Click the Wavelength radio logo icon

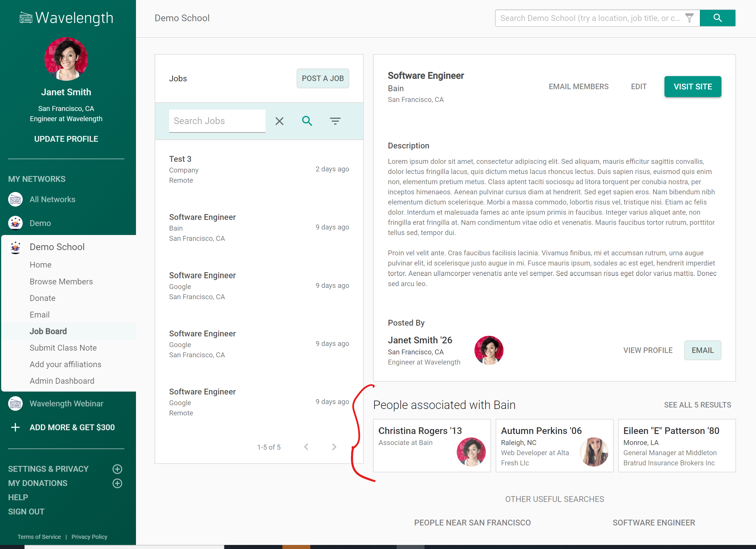26,18
